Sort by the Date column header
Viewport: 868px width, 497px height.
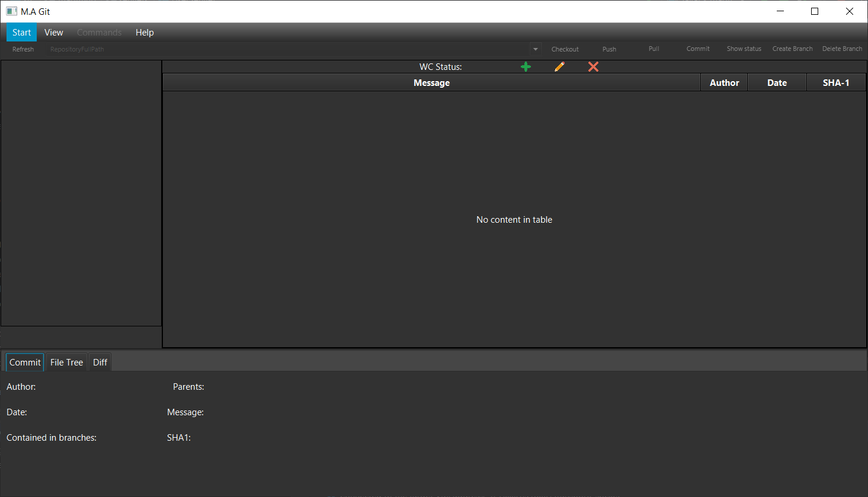777,83
